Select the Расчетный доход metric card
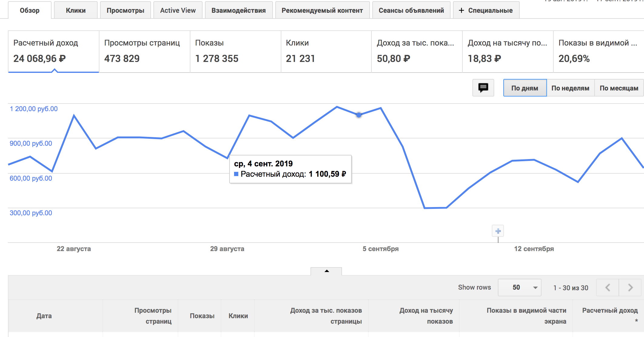 pos(53,51)
